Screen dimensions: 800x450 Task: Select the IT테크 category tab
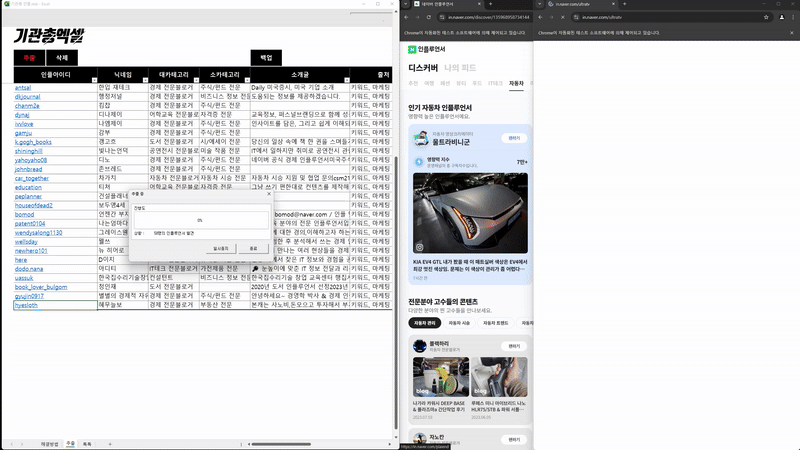coord(495,83)
